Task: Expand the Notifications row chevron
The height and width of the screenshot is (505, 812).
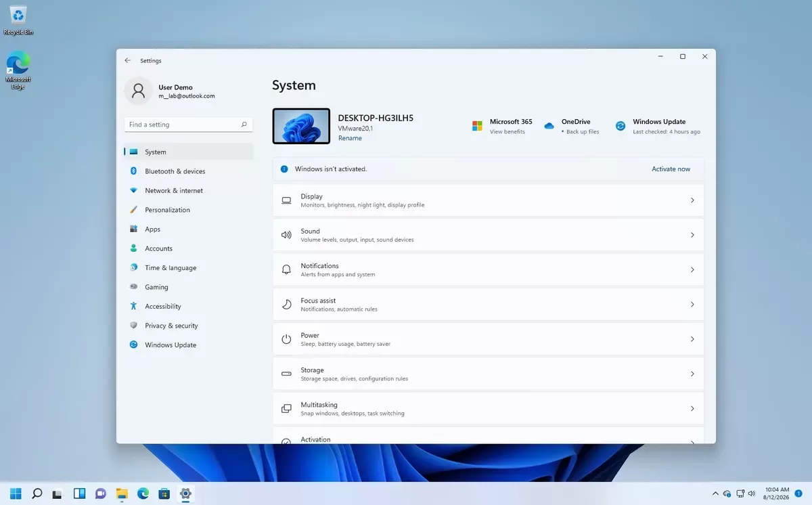Action: (x=692, y=269)
